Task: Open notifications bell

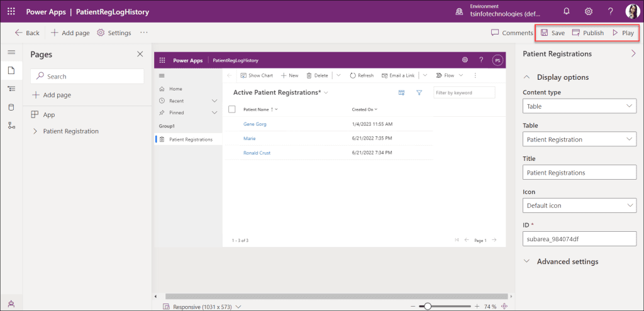Action: pyautogui.click(x=567, y=11)
